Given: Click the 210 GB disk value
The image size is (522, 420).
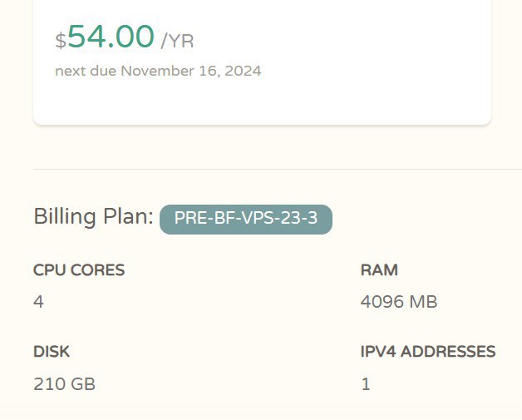Looking at the screenshot, I should point(64,383).
